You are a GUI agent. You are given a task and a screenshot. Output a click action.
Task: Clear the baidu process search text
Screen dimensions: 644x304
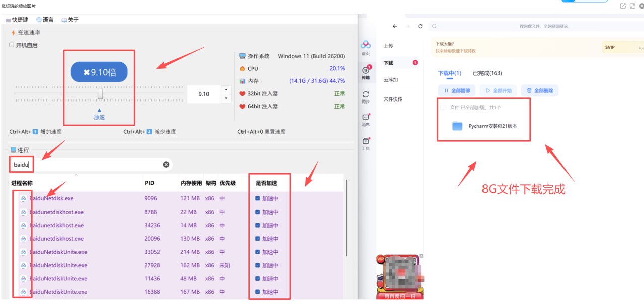click(166, 165)
